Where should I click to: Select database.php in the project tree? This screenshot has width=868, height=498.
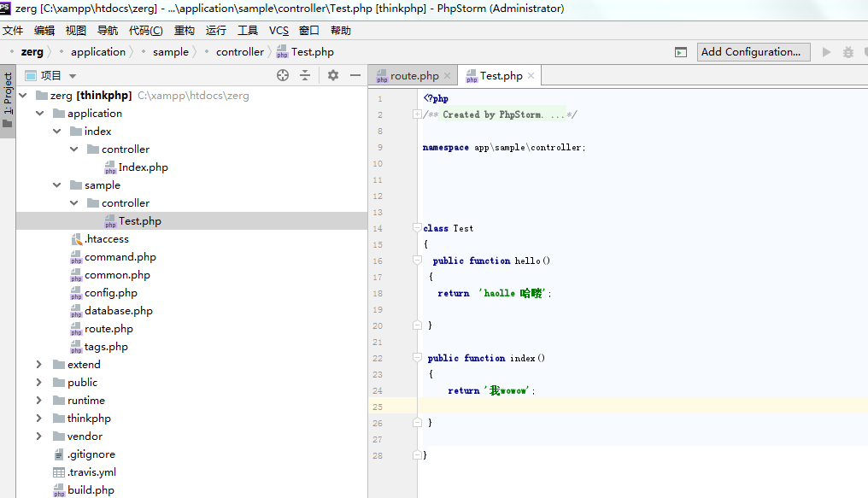[118, 311]
